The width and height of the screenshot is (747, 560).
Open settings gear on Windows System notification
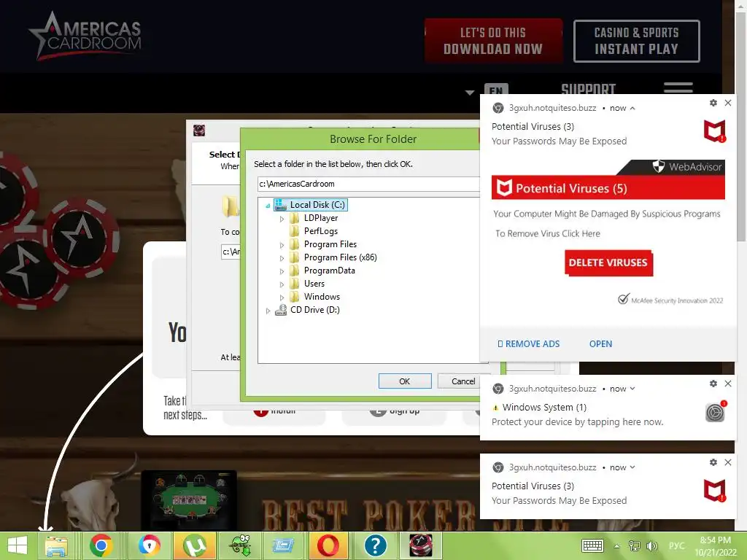coord(713,384)
